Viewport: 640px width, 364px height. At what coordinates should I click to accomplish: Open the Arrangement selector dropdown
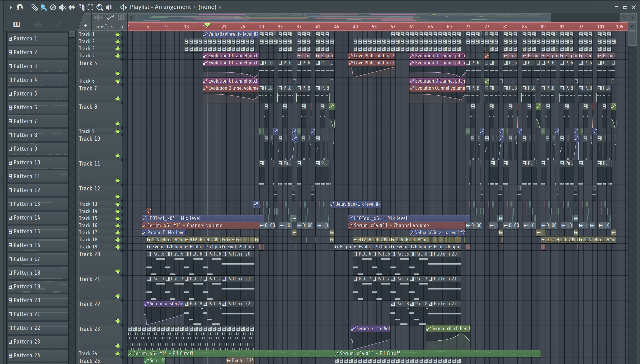pos(194,7)
